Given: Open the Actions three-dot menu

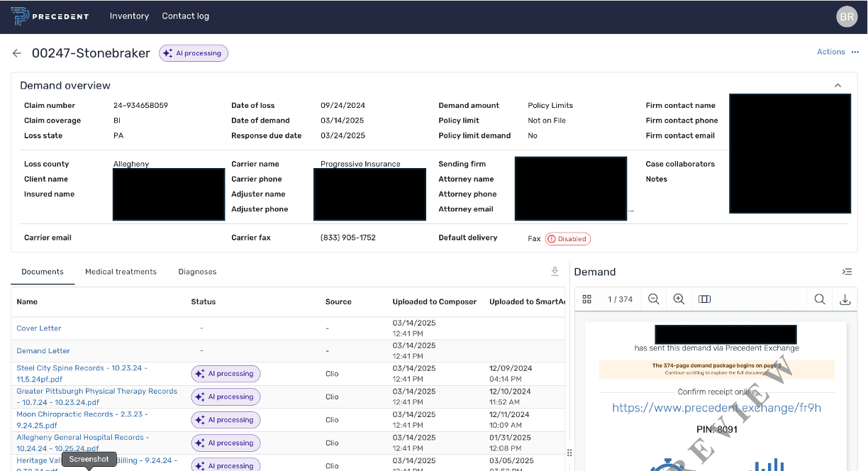Looking at the screenshot, I should (x=855, y=52).
